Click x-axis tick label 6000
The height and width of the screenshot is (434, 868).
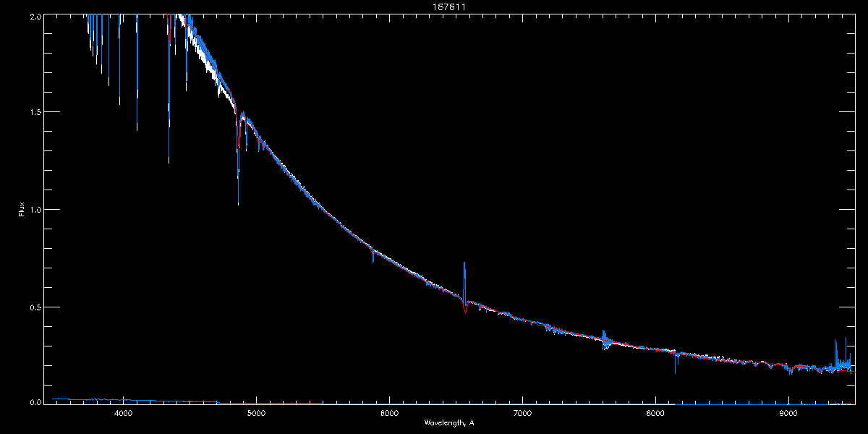point(389,413)
